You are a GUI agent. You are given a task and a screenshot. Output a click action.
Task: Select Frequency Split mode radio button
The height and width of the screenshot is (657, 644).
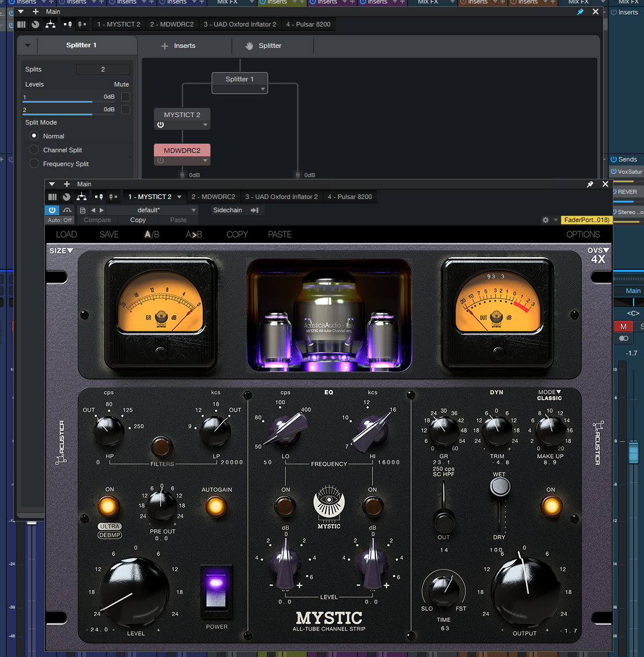(x=34, y=163)
